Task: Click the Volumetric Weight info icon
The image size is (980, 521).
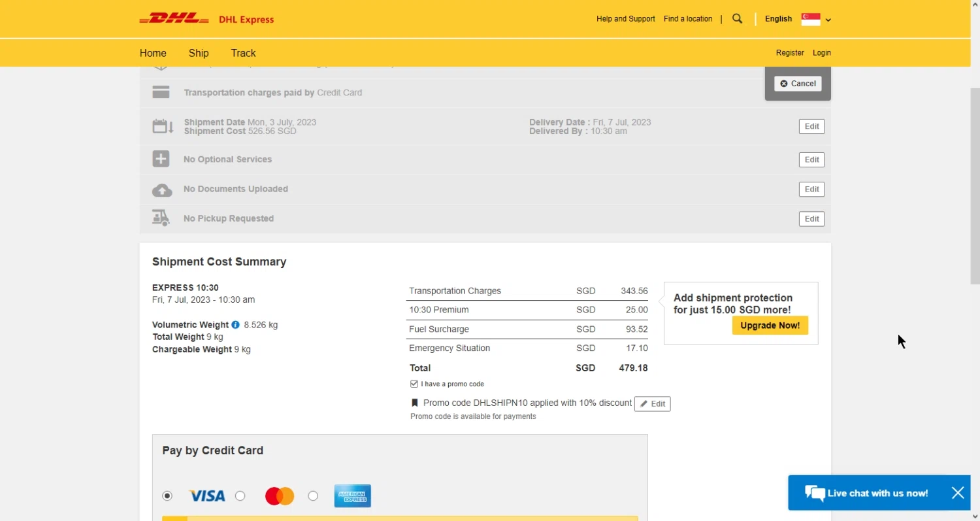Action: (x=235, y=325)
